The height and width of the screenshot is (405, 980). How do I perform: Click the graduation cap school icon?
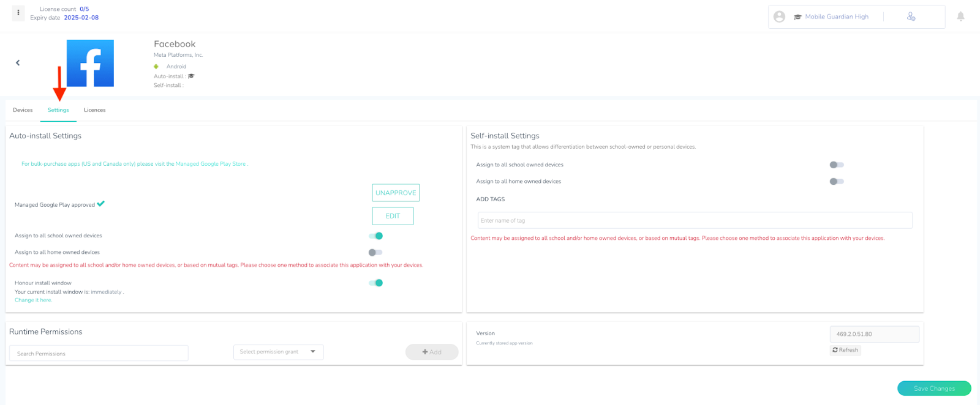[x=797, y=17]
